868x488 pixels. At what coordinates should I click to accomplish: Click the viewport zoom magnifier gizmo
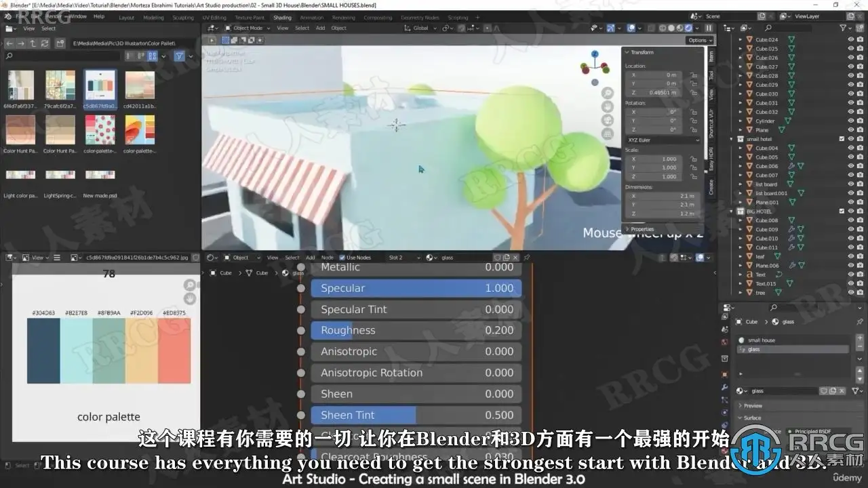tap(608, 93)
